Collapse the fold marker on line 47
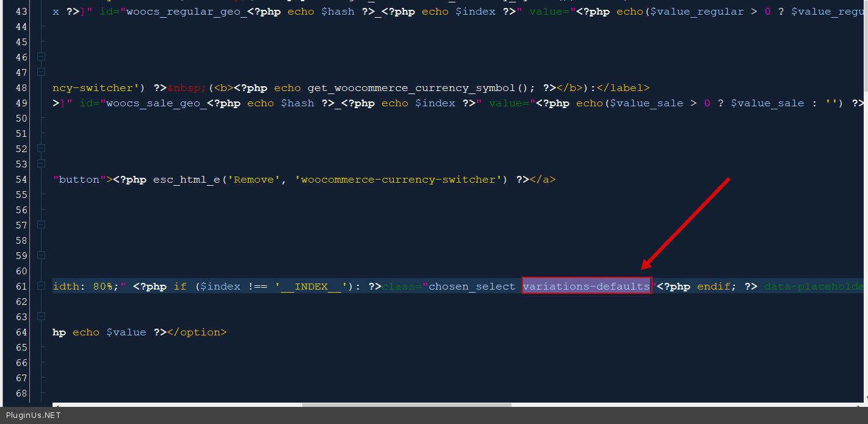The width and height of the screenshot is (868, 424). (42, 72)
